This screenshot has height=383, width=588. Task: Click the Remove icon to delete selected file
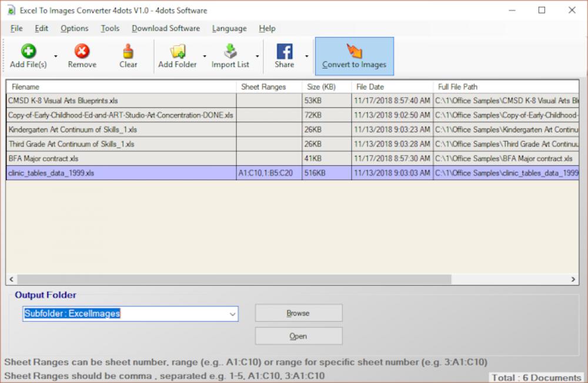click(82, 52)
